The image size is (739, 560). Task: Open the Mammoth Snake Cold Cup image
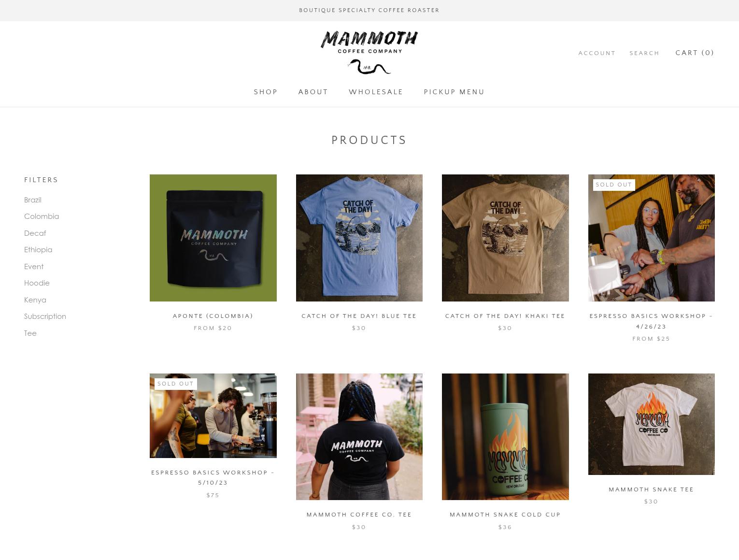[505, 437]
